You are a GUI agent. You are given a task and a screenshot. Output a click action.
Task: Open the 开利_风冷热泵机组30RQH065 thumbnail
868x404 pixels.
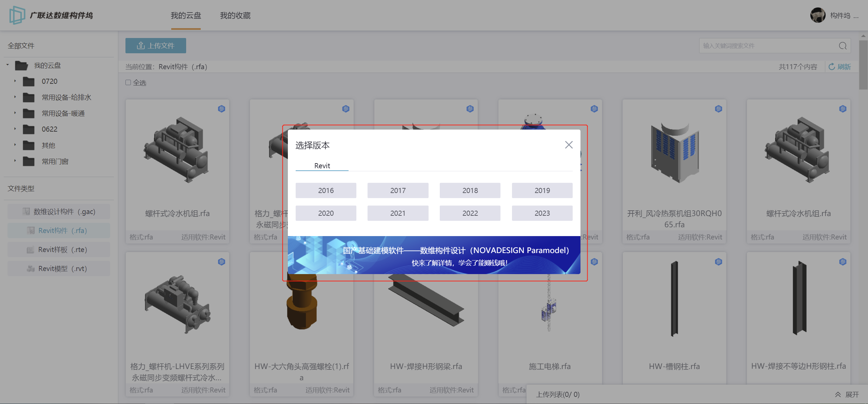[674, 153]
